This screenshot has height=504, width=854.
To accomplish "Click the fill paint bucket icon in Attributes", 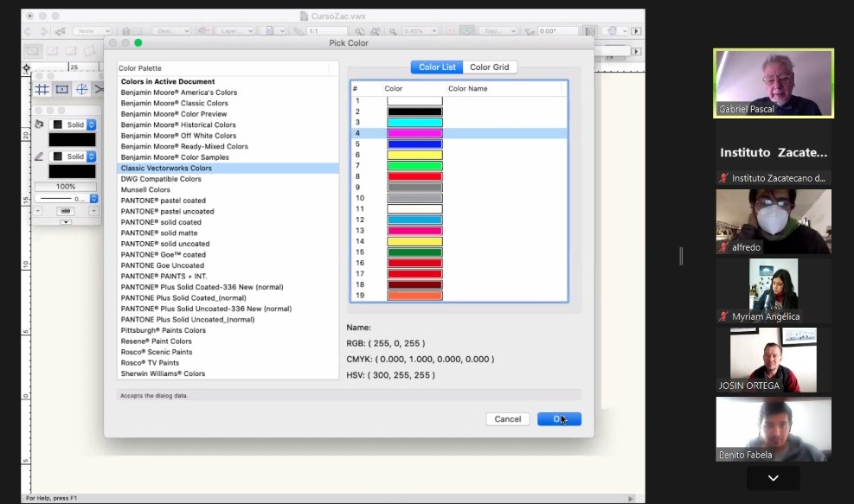I will pyautogui.click(x=39, y=124).
